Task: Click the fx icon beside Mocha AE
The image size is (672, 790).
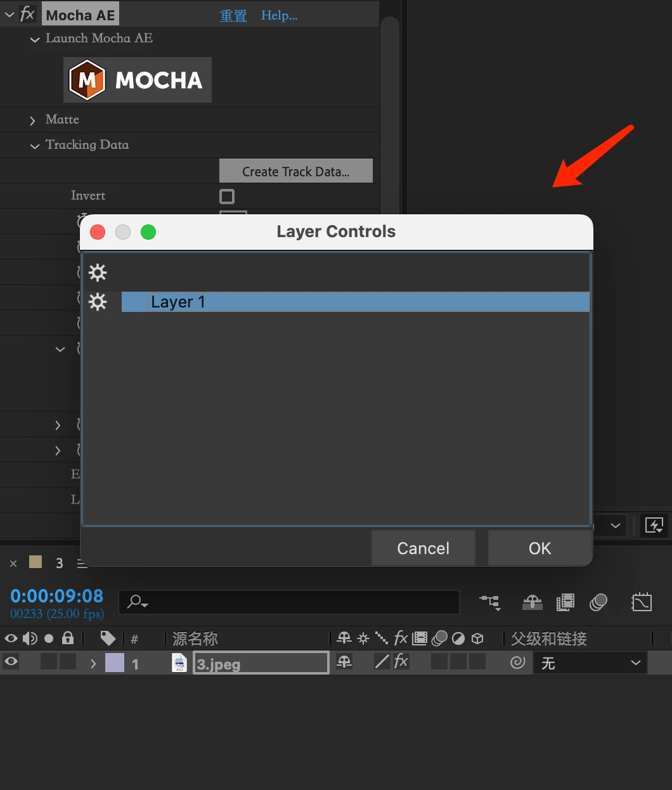Action: tap(27, 14)
